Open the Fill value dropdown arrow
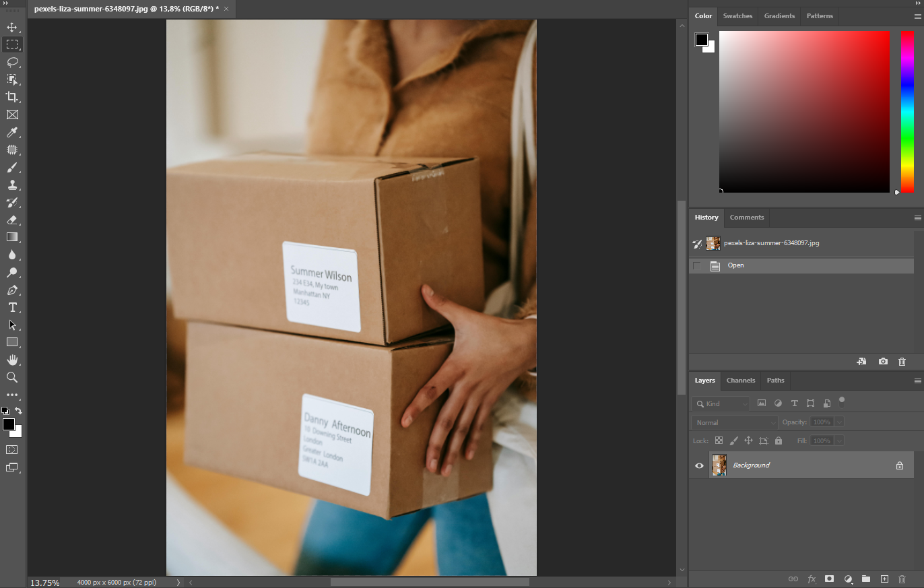Screen dimensions: 924x588 (x=838, y=440)
